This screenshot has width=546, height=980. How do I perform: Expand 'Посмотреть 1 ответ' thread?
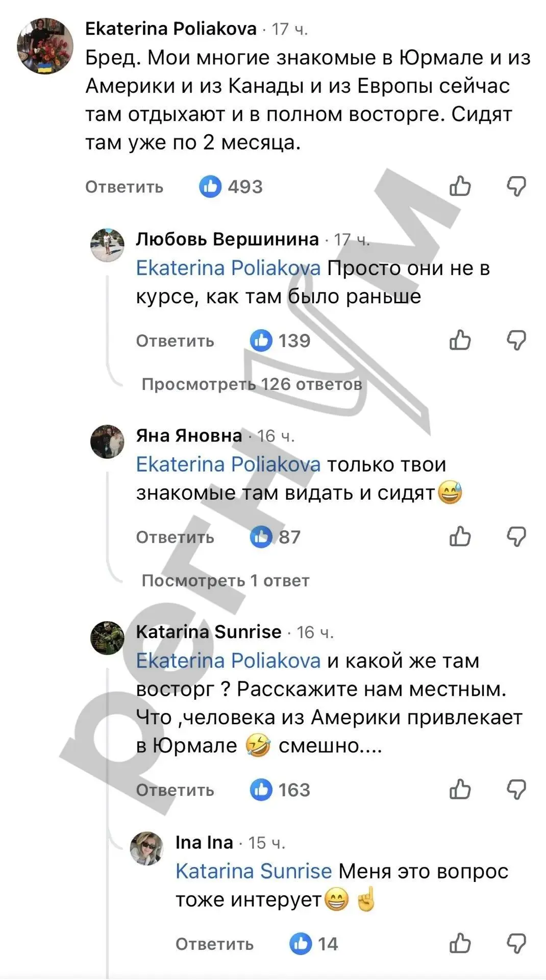(226, 581)
